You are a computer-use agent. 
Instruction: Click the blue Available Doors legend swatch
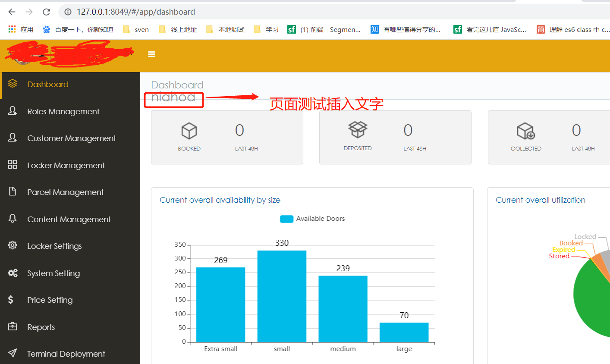click(x=286, y=219)
